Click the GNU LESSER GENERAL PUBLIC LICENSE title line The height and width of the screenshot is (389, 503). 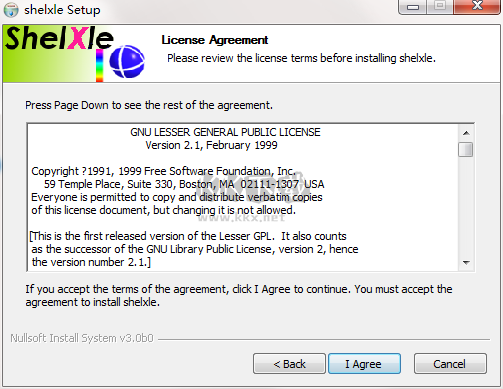click(225, 132)
